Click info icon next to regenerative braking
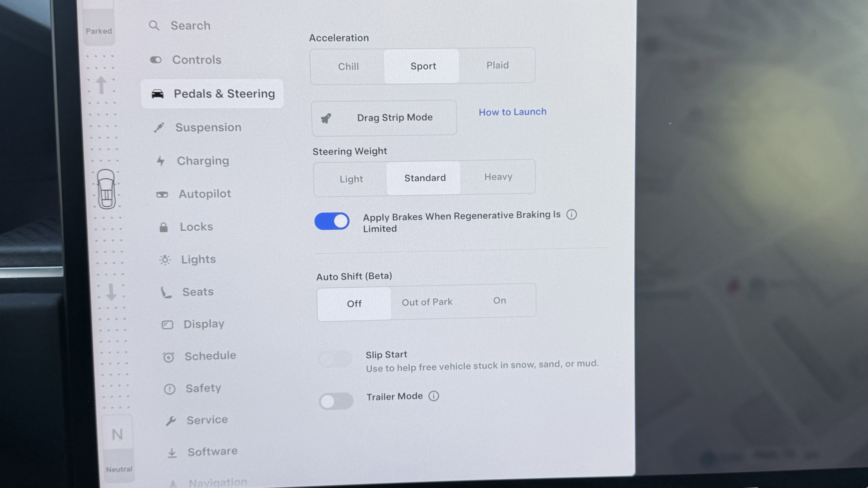This screenshot has height=488, width=868. [572, 214]
